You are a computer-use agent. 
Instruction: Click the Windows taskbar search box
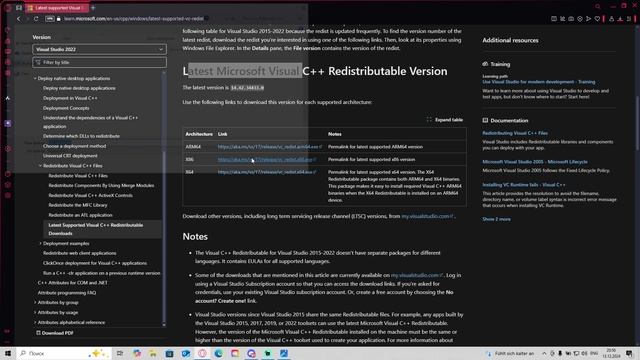click(x=63, y=353)
